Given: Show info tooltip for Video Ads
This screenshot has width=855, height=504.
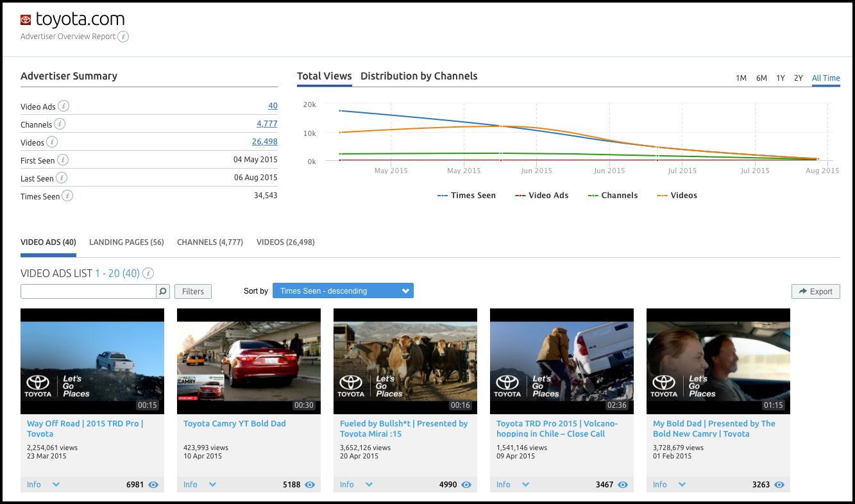Looking at the screenshot, I should coord(64,106).
